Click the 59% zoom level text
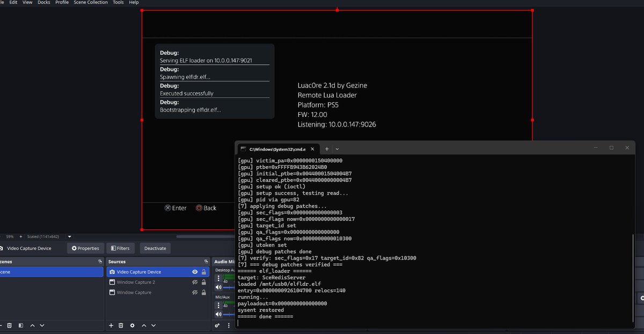 [10, 236]
